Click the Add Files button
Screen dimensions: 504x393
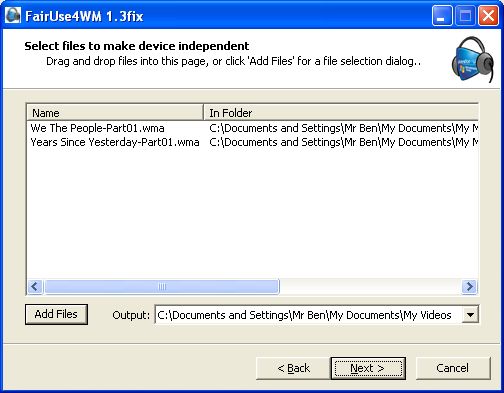pyautogui.click(x=56, y=314)
